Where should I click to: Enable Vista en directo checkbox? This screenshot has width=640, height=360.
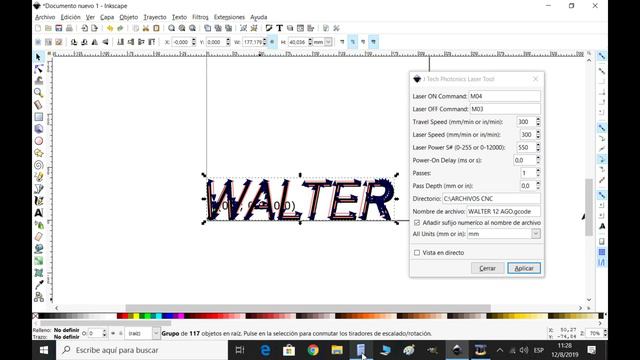(x=417, y=253)
